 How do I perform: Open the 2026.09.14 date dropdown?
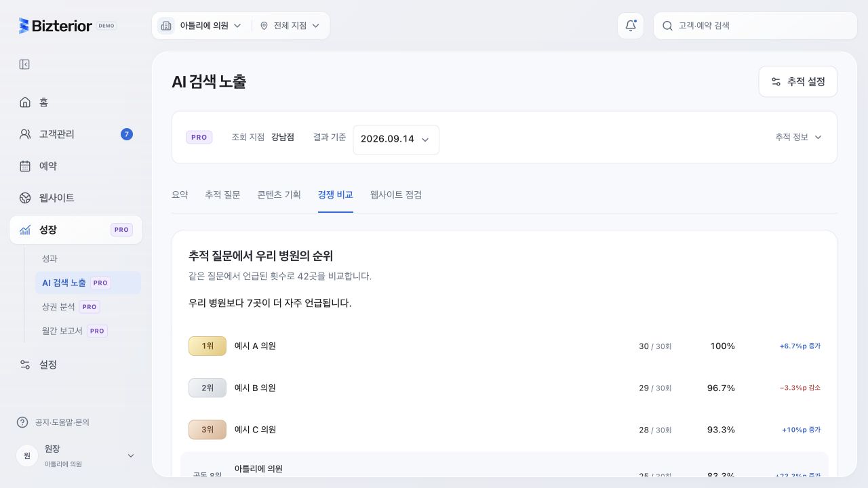(396, 140)
